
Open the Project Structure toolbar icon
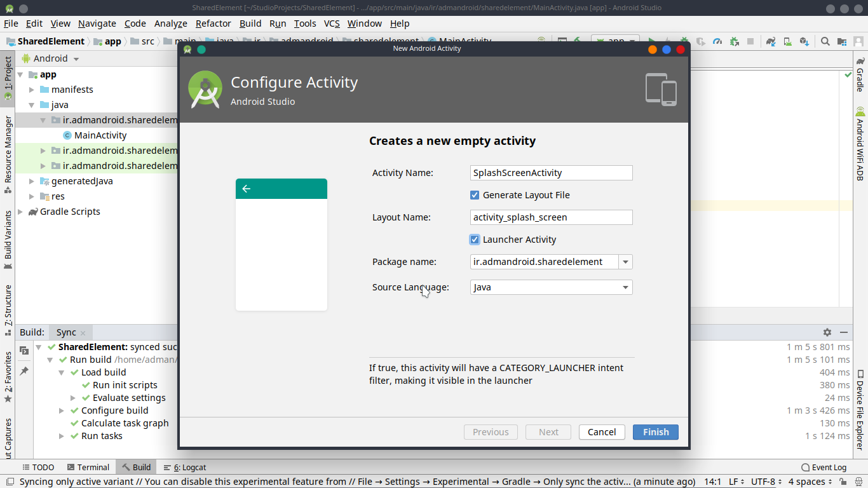pyautogui.click(x=842, y=41)
